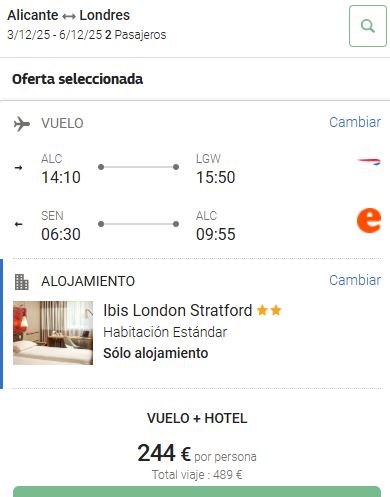The width and height of the screenshot is (390, 497).
Task: Click the return SEN 06:30 departure time
Action: 61,234
